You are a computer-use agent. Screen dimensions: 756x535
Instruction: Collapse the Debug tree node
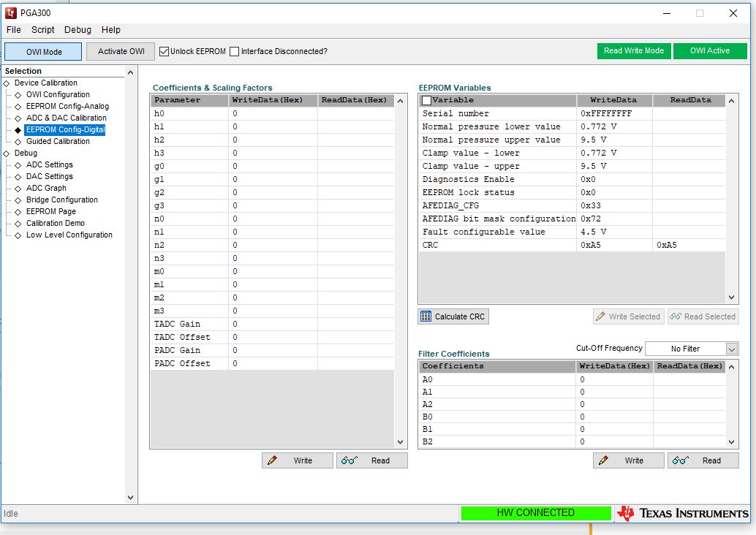point(7,153)
